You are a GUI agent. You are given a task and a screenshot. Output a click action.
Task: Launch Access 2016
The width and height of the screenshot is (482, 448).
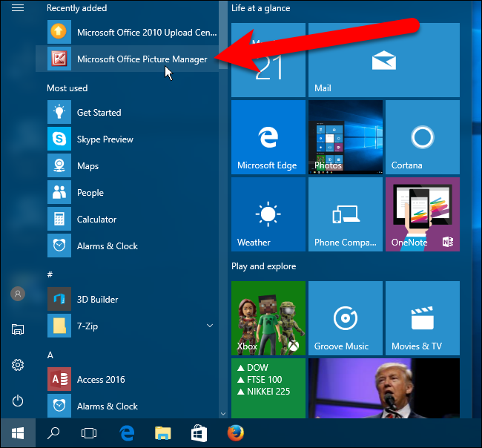point(127,379)
